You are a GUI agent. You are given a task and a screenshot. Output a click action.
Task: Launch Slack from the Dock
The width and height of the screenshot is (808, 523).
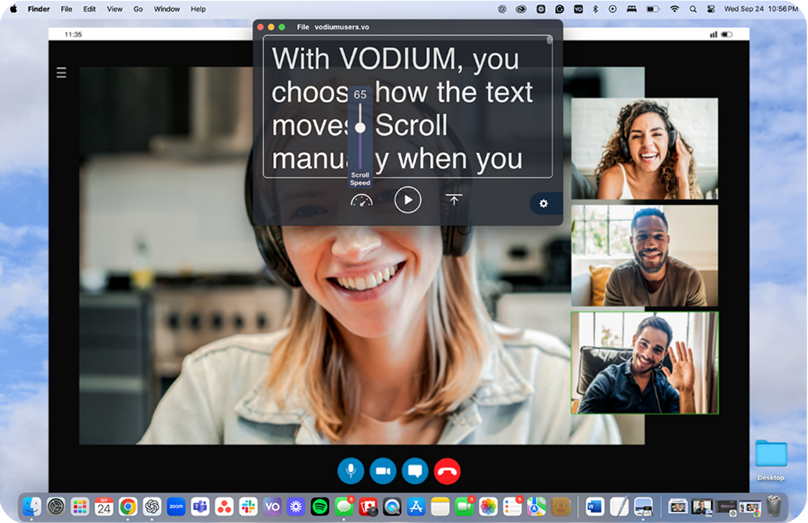point(248,507)
